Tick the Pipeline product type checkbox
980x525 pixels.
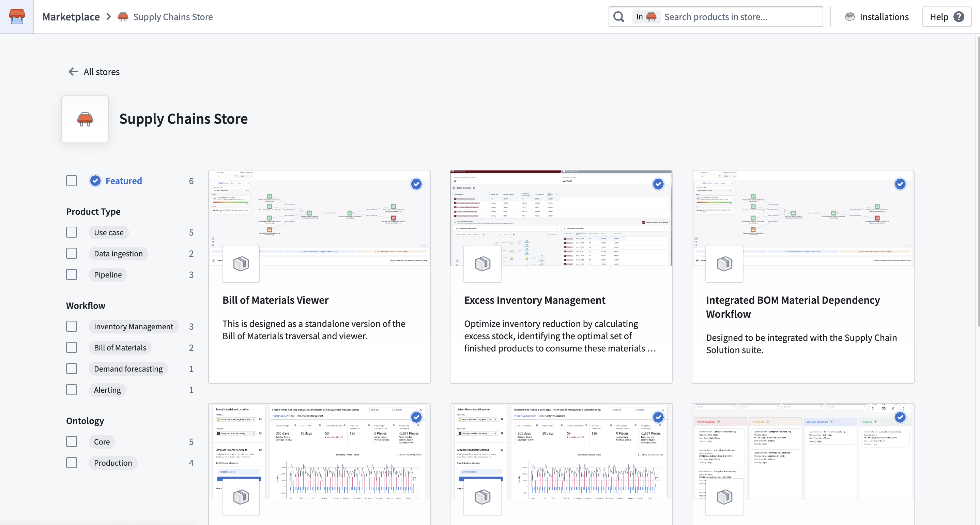coord(72,274)
